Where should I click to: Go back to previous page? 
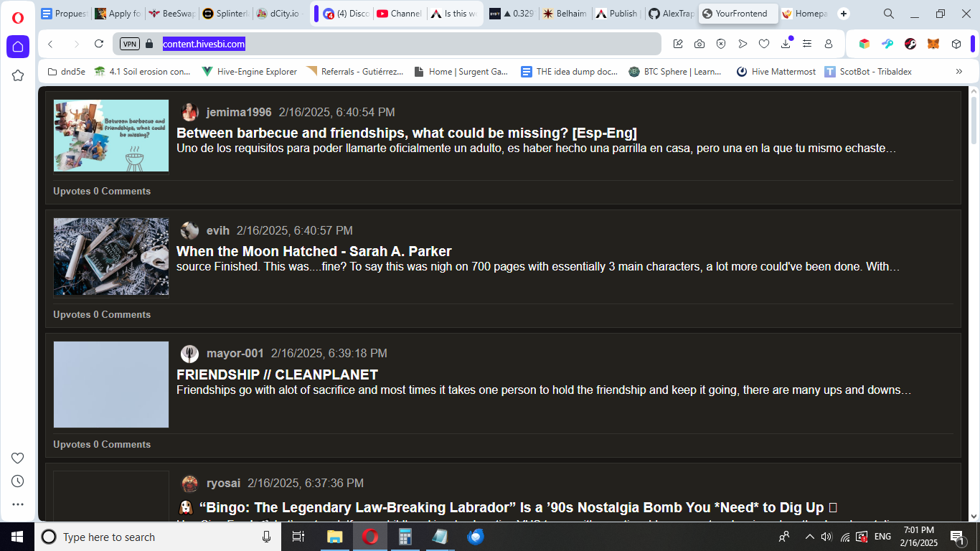(50, 44)
